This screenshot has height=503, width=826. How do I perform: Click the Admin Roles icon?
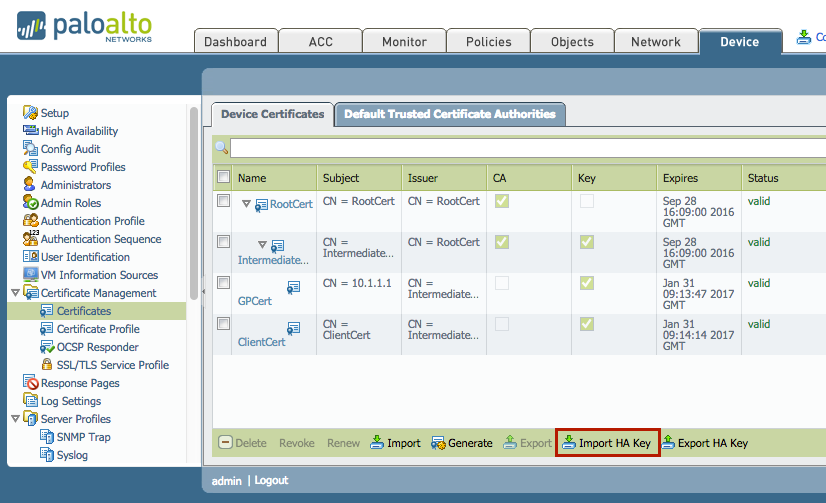click(x=30, y=202)
